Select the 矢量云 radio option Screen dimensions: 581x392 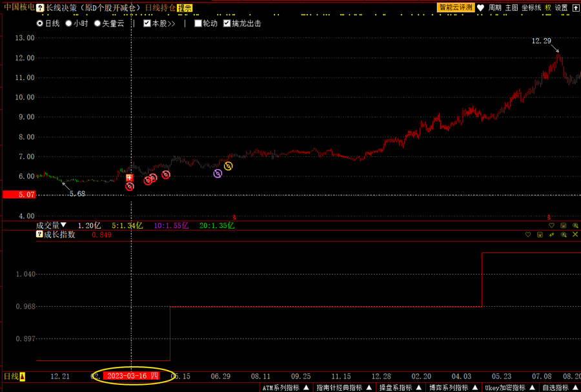click(97, 23)
